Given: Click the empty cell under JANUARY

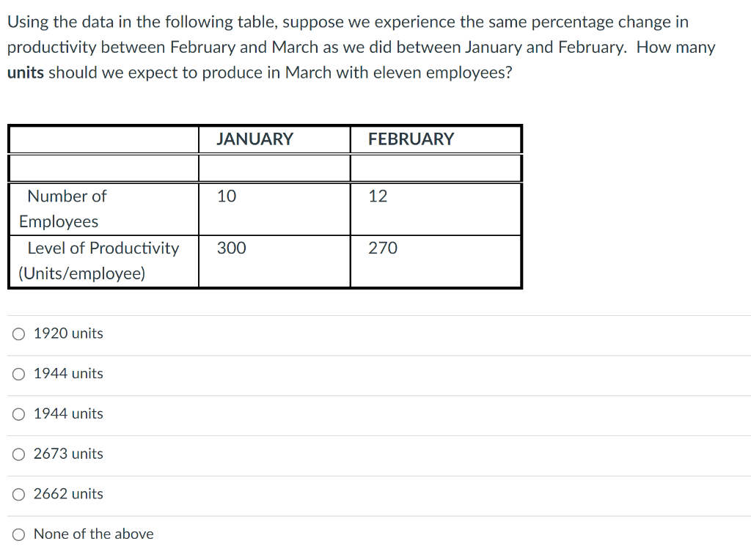Looking at the screenshot, I should click(274, 168).
